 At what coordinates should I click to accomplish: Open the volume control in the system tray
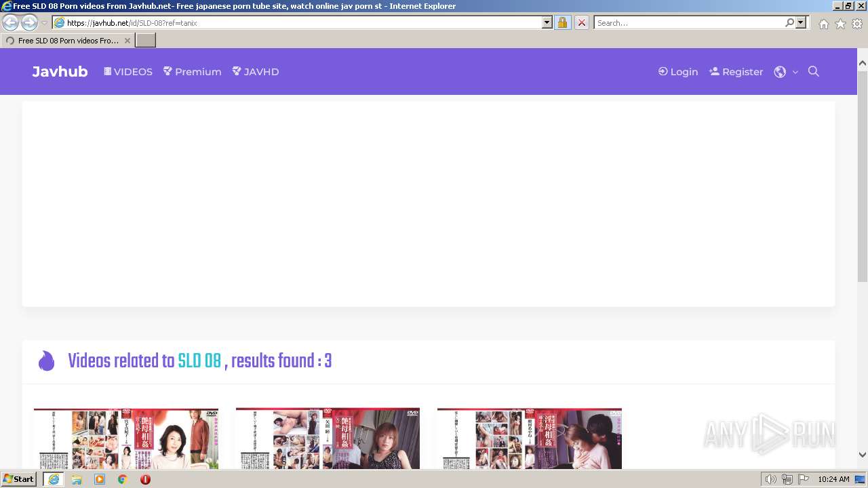coord(770,479)
